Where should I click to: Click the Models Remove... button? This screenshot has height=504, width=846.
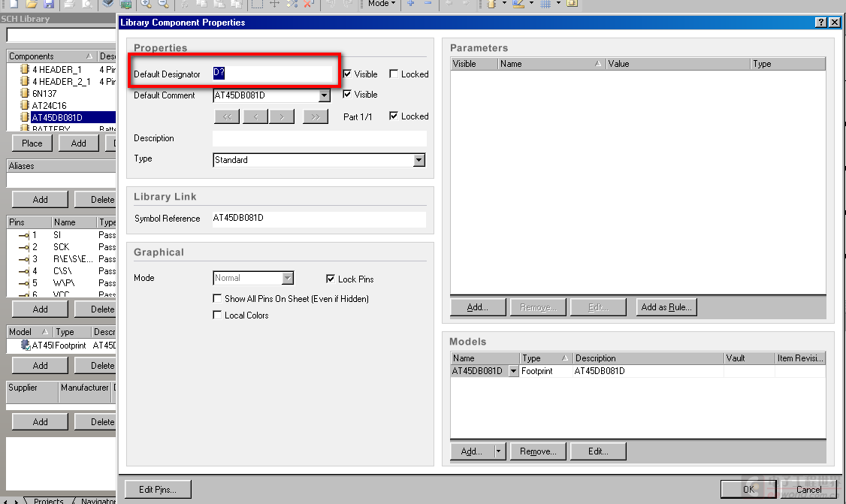click(x=538, y=451)
